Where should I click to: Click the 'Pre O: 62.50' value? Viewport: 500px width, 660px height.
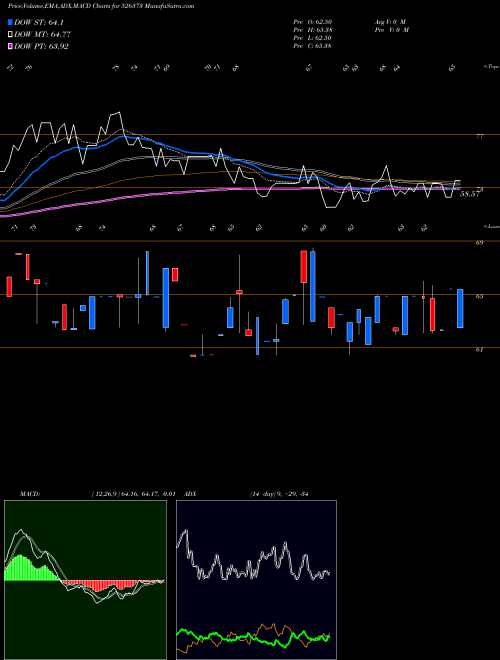click(x=313, y=22)
